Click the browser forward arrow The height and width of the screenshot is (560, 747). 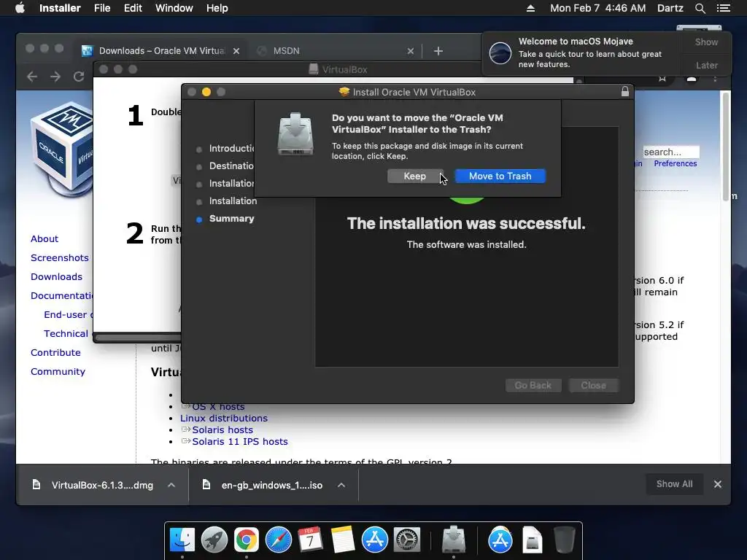point(55,77)
